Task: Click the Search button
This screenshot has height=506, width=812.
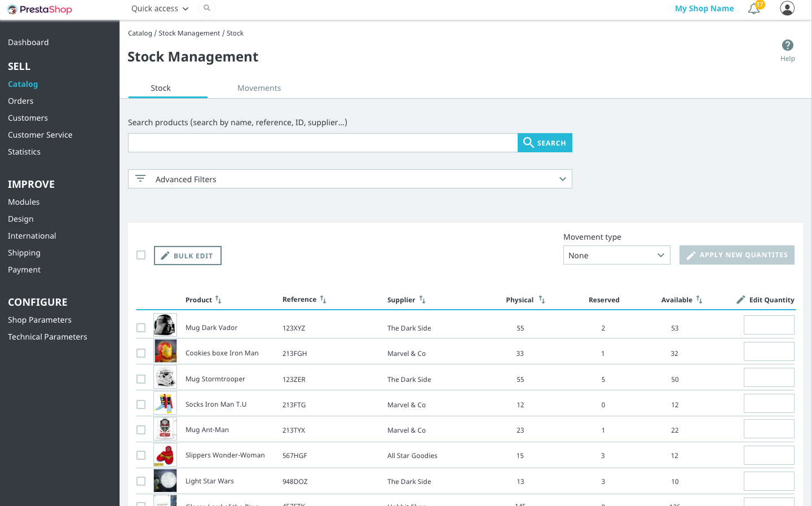Action: [x=545, y=143]
